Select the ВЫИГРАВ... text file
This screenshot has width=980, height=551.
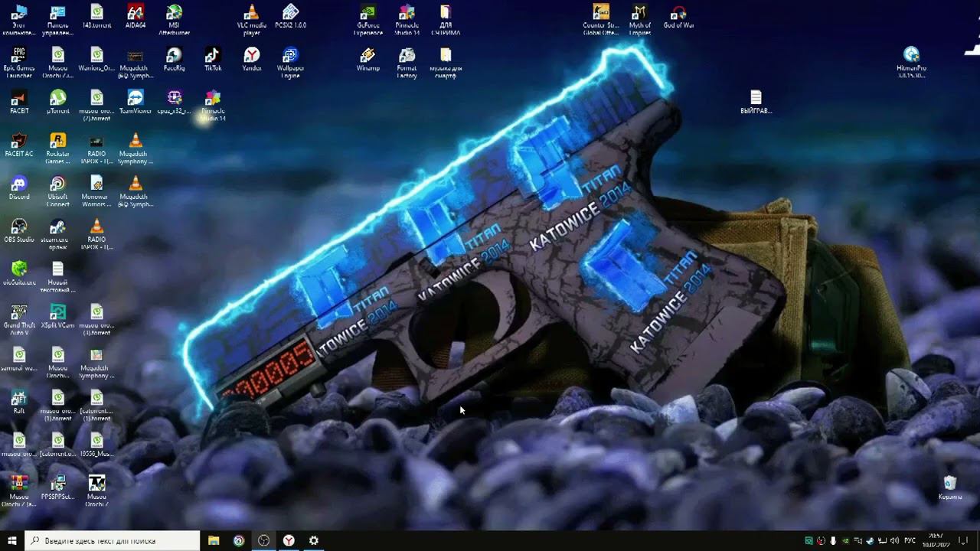(756, 103)
